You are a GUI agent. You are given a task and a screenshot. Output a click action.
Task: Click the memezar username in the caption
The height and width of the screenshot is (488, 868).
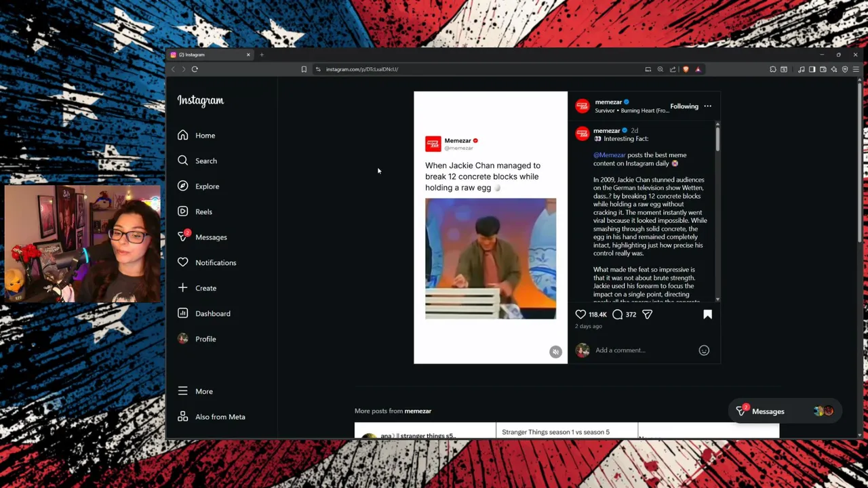tap(606, 131)
